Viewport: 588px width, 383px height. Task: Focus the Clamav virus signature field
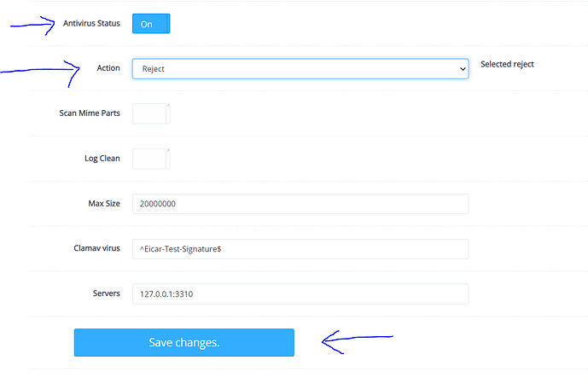tap(300, 249)
